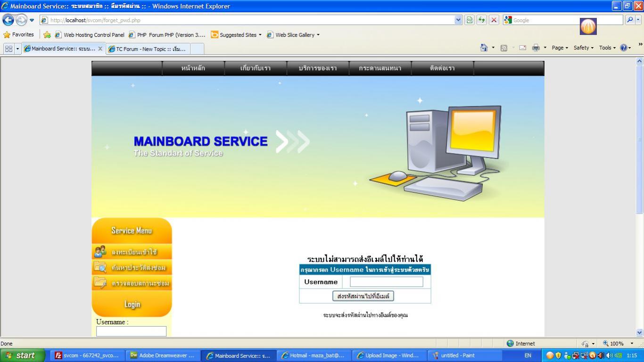Click the Read Mail envelope icon
The image size is (644, 362).
click(522, 48)
